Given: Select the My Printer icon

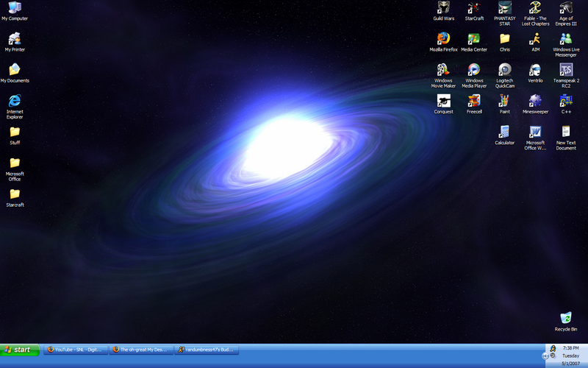Looking at the screenshot, I should click(15, 42).
